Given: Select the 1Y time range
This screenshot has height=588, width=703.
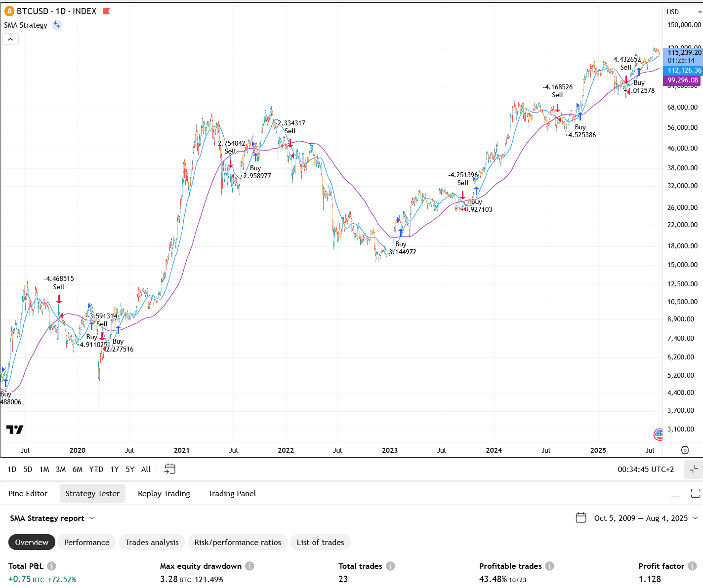Looking at the screenshot, I should point(115,469).
